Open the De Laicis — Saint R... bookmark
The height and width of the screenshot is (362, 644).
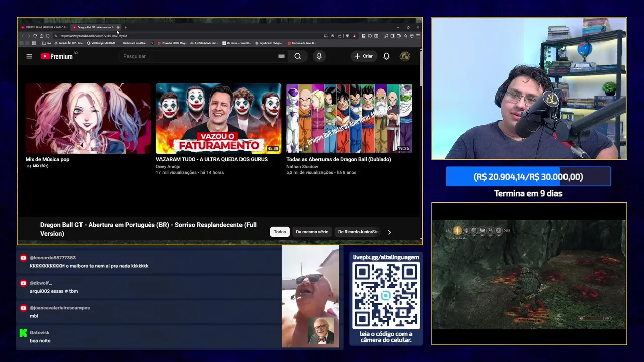236,43
